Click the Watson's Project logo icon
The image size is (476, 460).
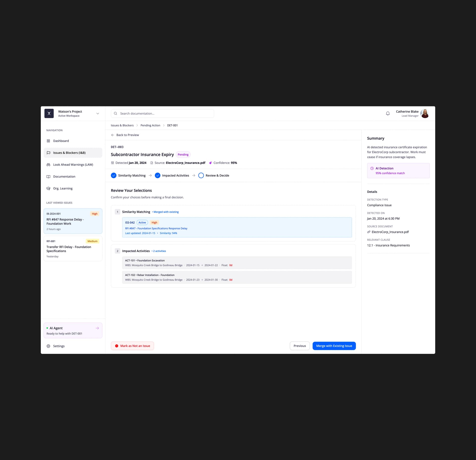[49, 113]
